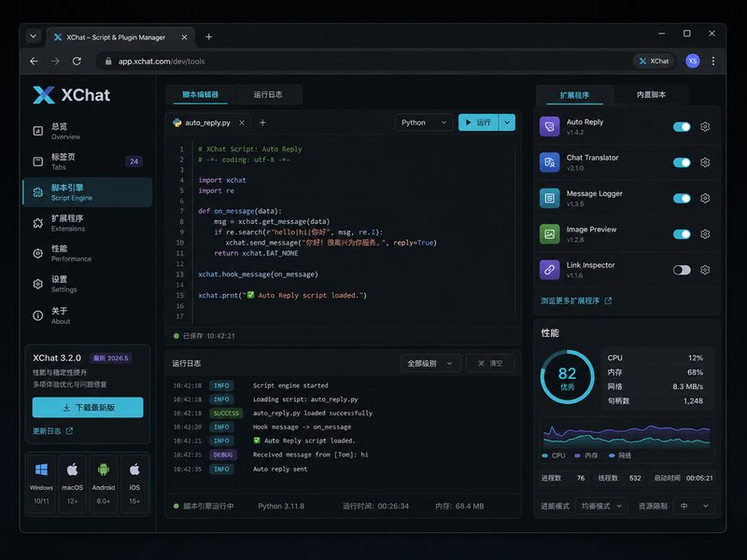This screenshot has height=560, width=747.
Task: Open the 浏览更多扩展程序 link
Action: (576, 301)
